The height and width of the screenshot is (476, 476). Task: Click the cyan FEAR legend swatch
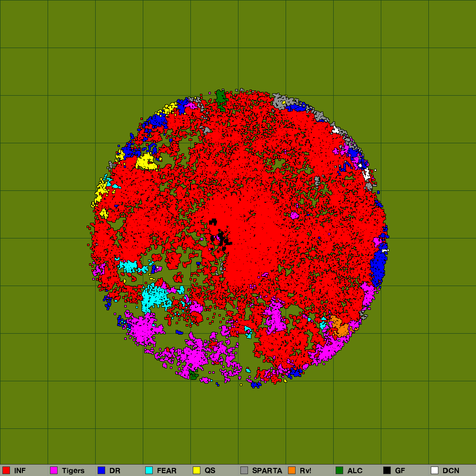tap(149, 470)
